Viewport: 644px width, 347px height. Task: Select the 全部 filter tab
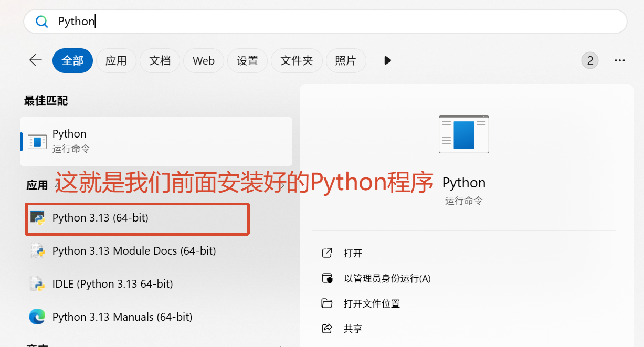[x=72, y=61]
